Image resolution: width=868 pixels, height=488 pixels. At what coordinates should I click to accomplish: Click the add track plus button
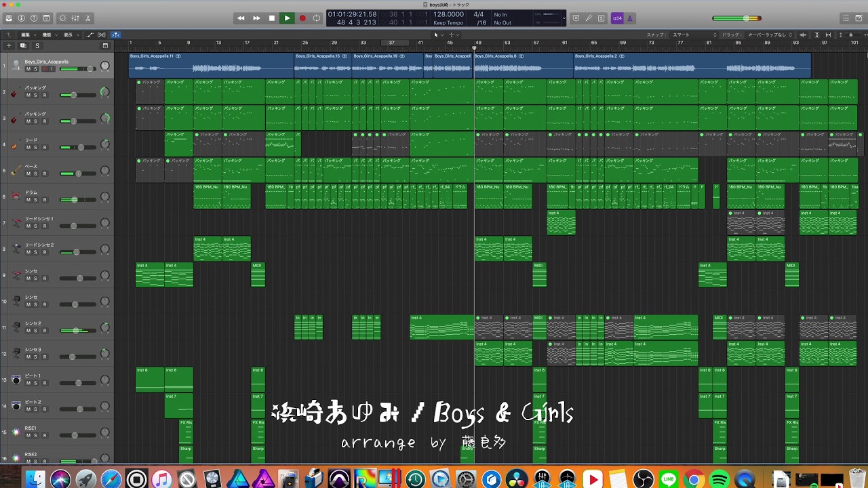pos(9,45)
